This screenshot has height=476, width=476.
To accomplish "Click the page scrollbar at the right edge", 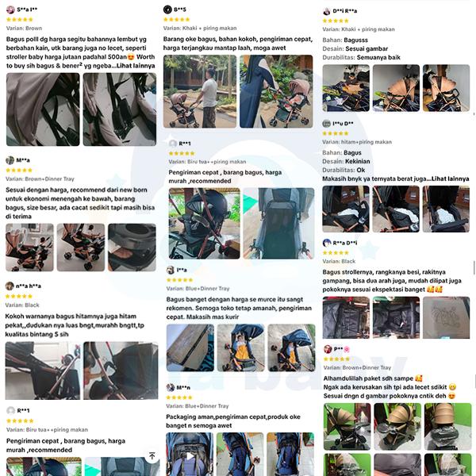I will [x=474, y=267].
